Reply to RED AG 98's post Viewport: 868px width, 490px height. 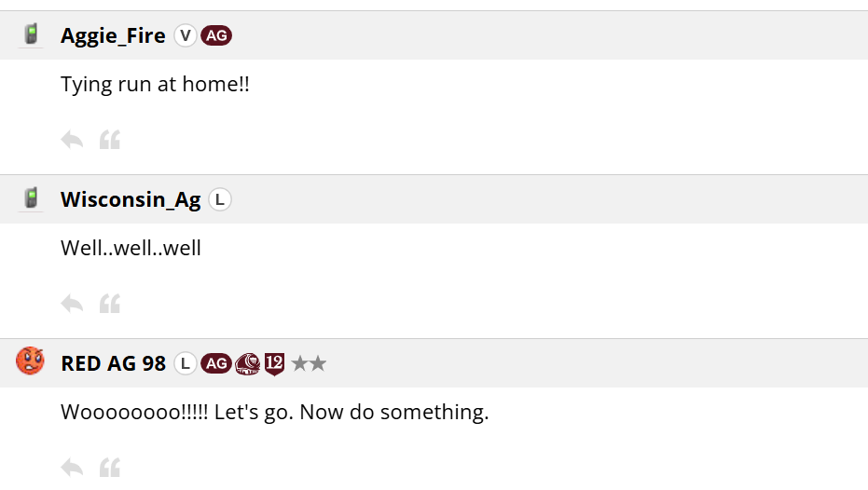[72, 468]
